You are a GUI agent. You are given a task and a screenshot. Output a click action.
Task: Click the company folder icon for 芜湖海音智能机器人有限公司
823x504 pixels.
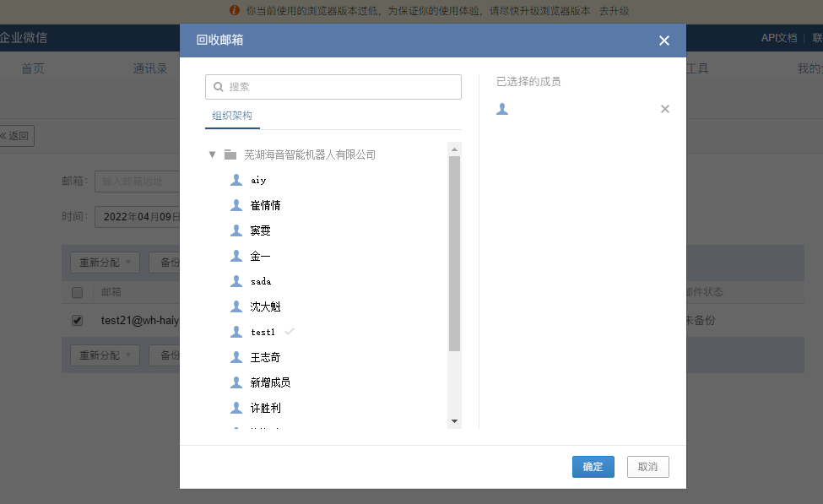pos(230,154)
